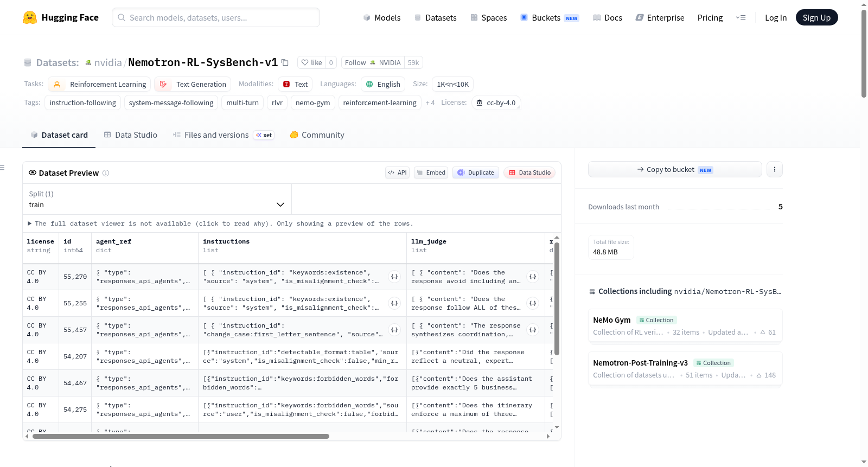
Task: Open Docs
Action: (x=607, y=17)
